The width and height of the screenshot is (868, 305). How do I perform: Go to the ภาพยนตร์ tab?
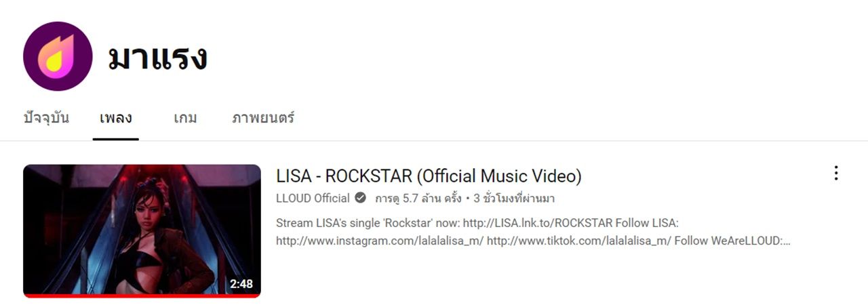point(263,118)
